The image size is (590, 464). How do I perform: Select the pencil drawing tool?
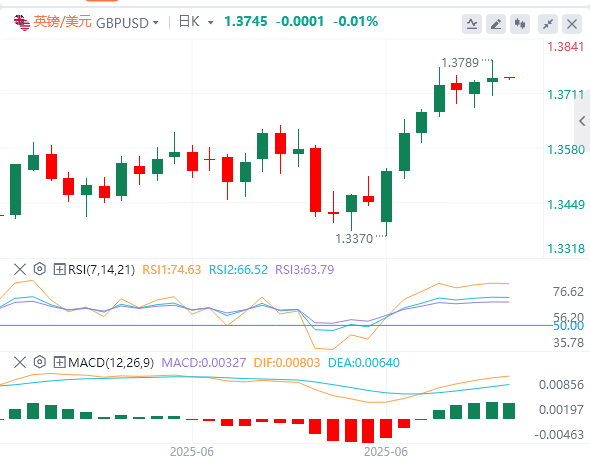tap(496, 24)
